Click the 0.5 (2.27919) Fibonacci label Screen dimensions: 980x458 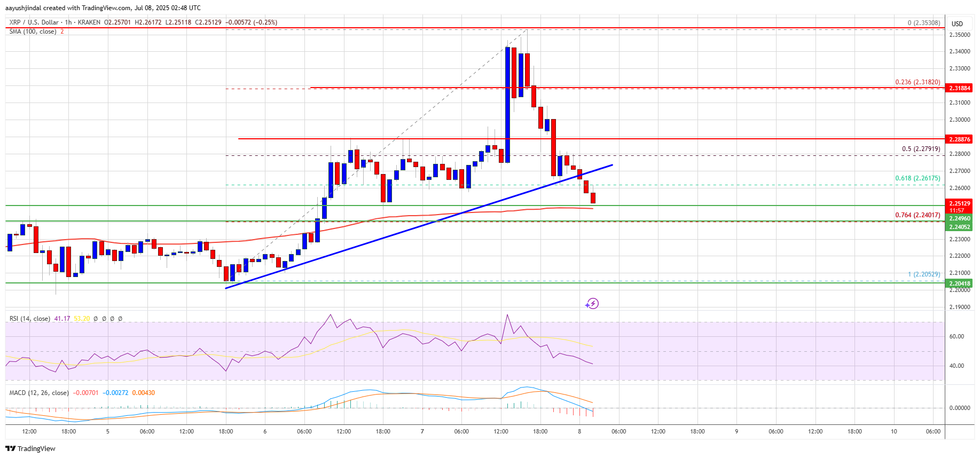tap(921, 149)
